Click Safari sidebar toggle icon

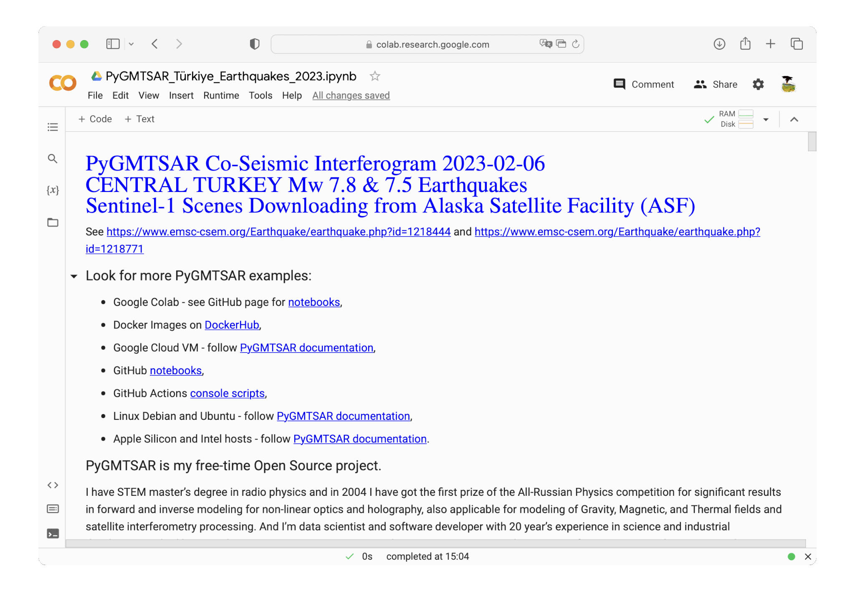click(x=113, y=44)
